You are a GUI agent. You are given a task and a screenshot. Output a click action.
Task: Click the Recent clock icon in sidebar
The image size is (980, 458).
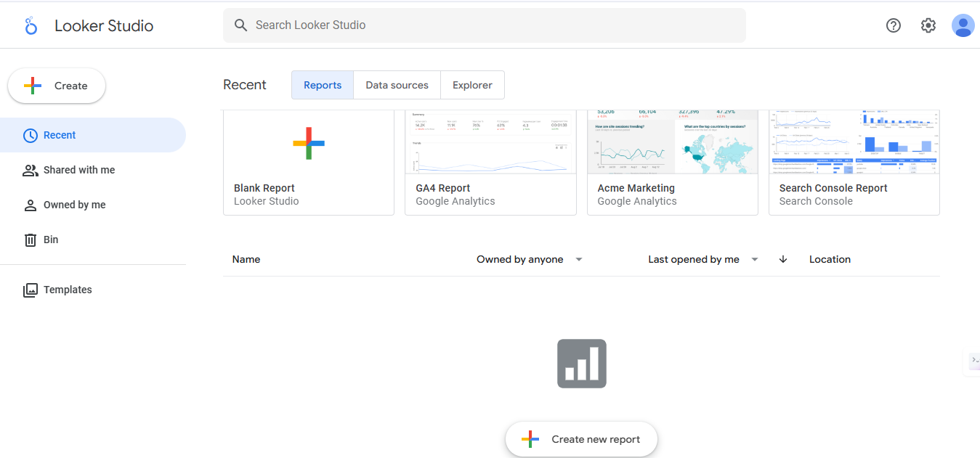coord(31,135)
